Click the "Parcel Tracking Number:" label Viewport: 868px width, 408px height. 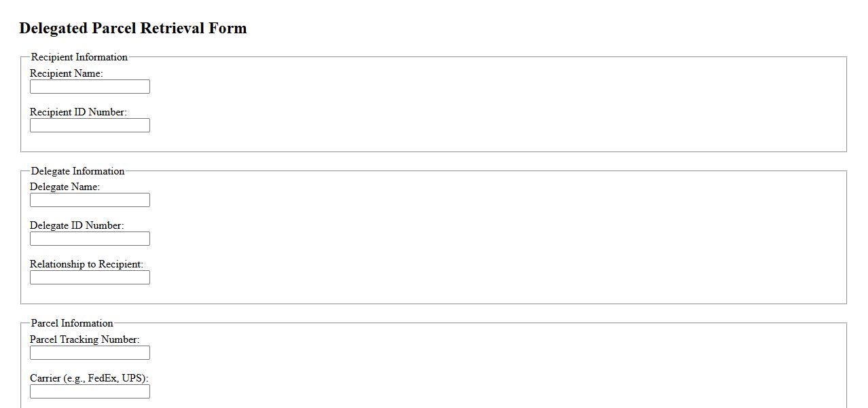tap(84, 339)
